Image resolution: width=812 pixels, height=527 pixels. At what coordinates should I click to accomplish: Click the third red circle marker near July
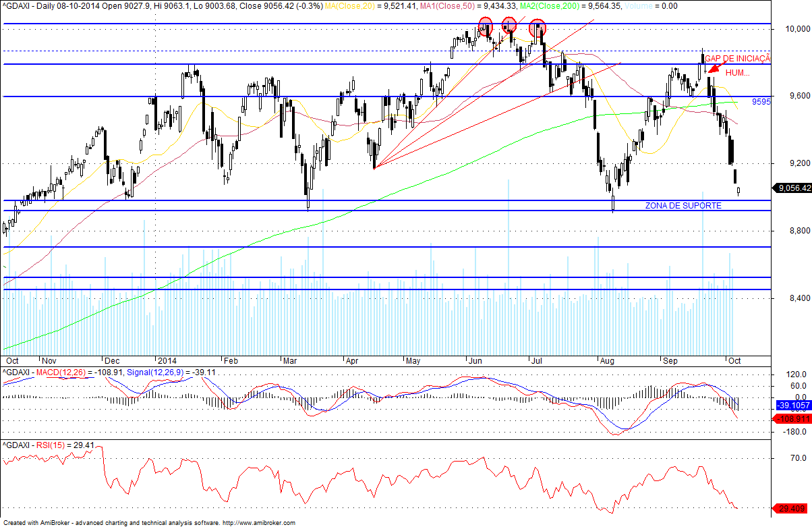coord(538,28)
